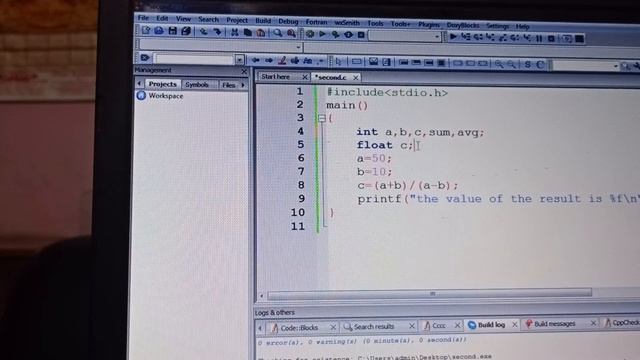Run the program with the green play icon

(322, 34)
